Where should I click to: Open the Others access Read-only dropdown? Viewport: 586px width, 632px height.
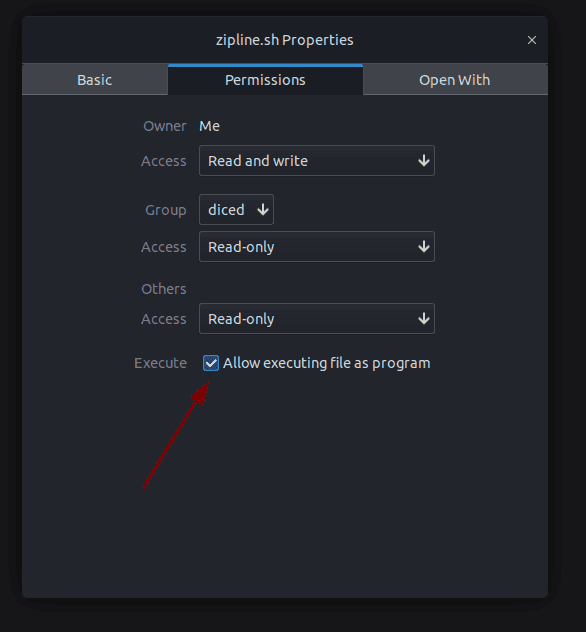(x=317, y=319)
